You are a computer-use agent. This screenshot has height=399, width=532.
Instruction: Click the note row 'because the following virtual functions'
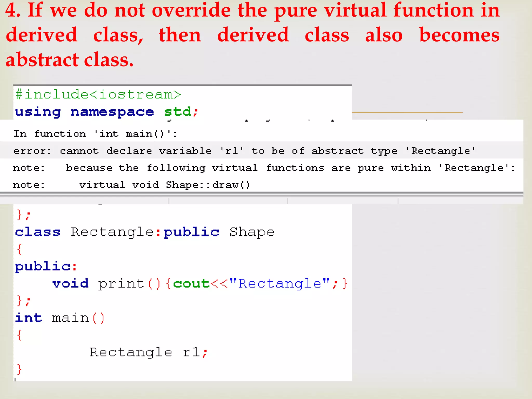point(264,168)
